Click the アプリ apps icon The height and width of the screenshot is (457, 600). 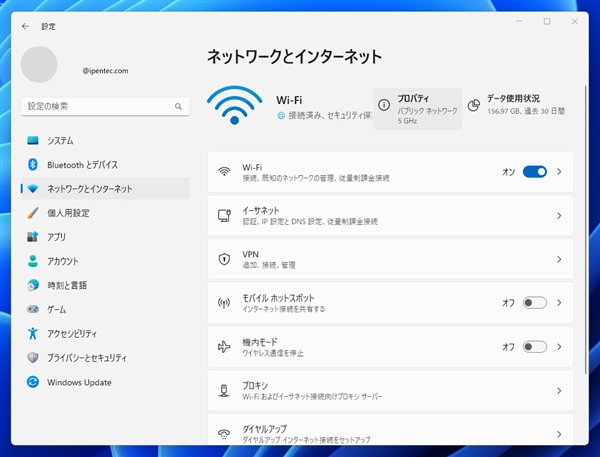click(x=33, y=237)
